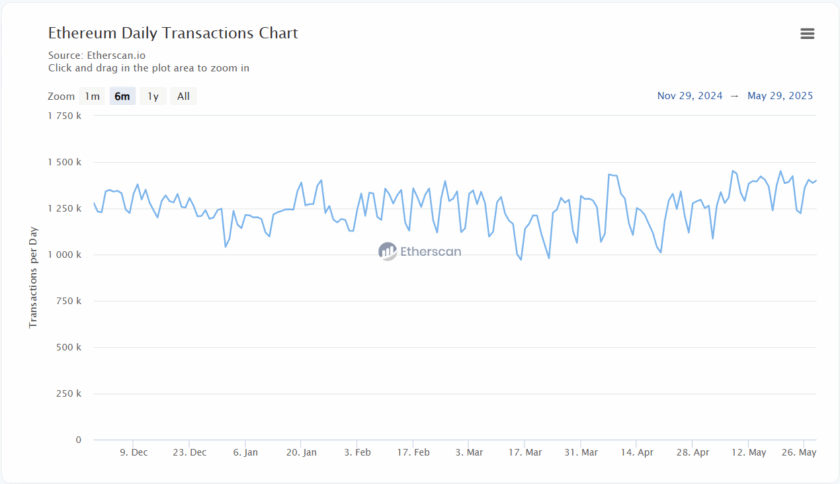Click the 14. Apr x-axis label

click(637, 453)
